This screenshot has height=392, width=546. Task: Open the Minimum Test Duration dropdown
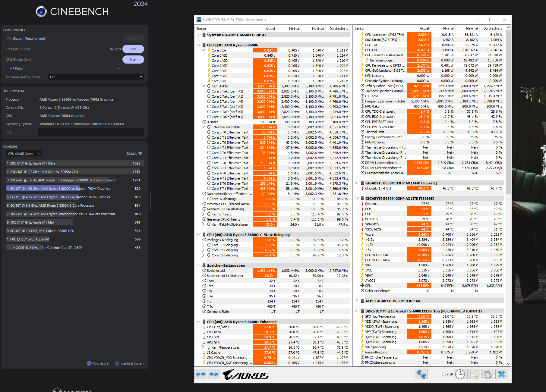click(96, 77)
